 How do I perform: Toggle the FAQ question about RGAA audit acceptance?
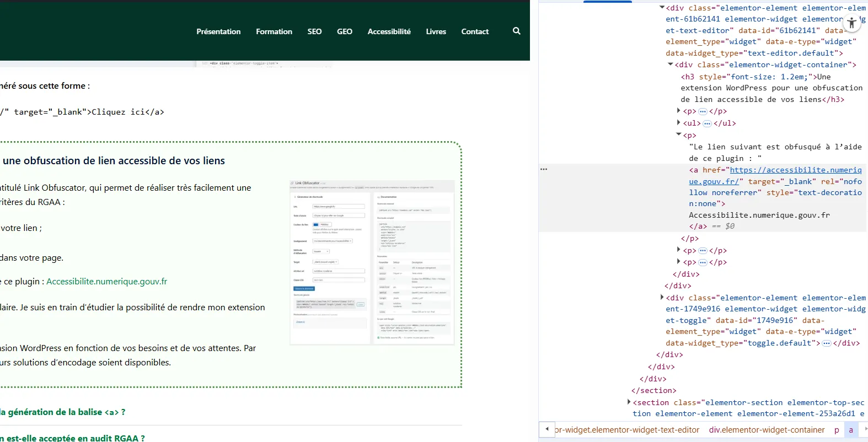72,438
